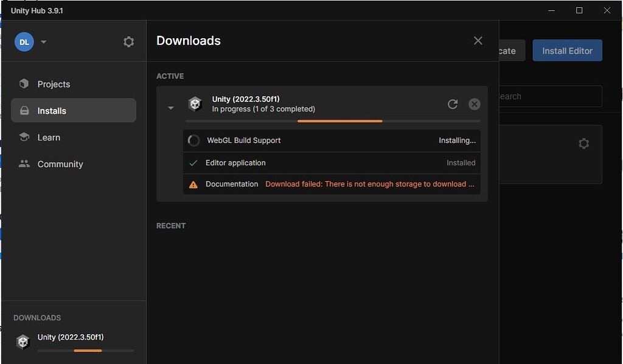Select the Unity (2022.3.50f1) entry under Downloads
The height and width of the screenshot is (364, 623).
69,337
